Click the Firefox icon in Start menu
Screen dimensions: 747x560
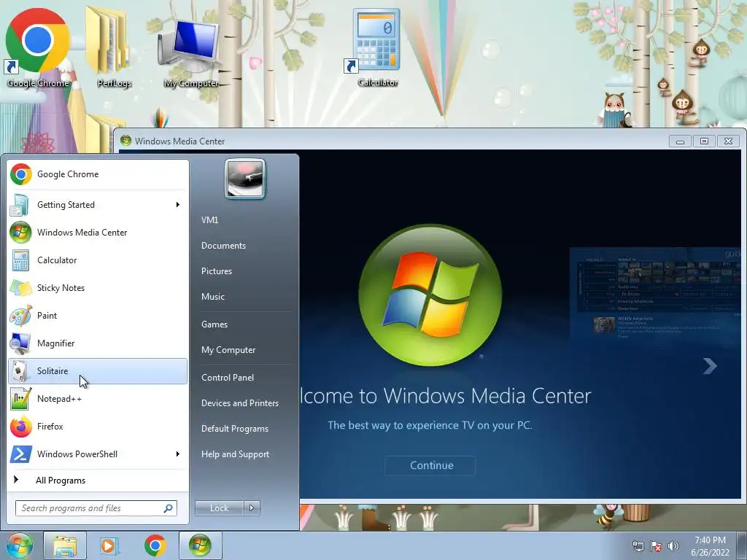click(x=21, y=426)
